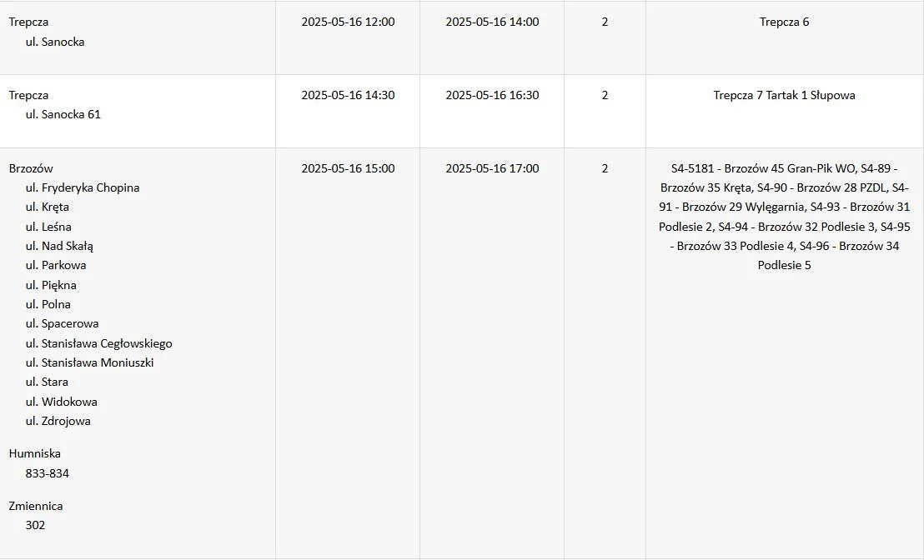This screenshot has height=560, width=924.
Task: Select the start time 2025-05-16 15:00
Action: [x=348, y=168]
